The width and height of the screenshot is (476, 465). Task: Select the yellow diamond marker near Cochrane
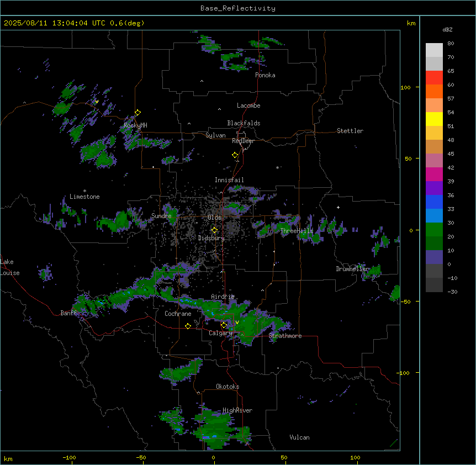click(188, 326)
